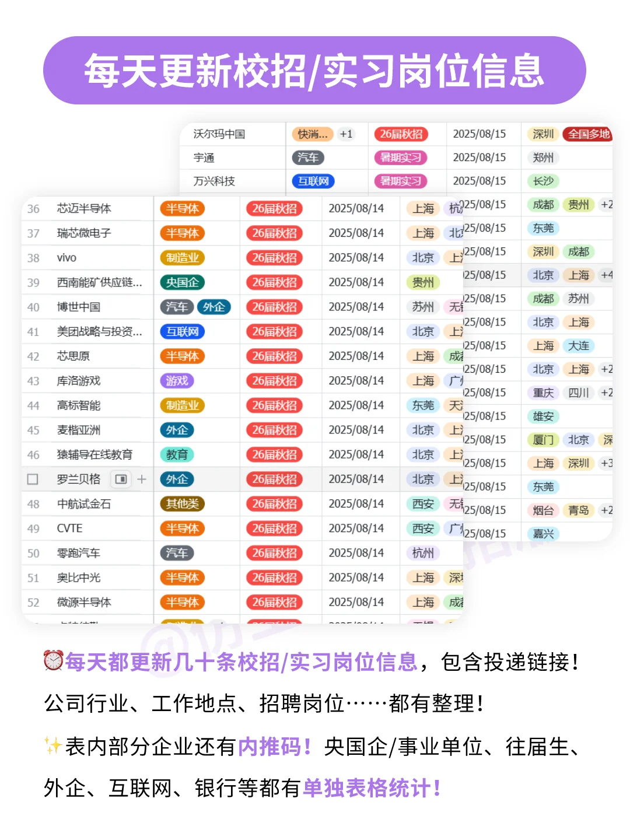Click the 游戏 industry tag for 库洛游戏
The height and width of the screenshot is (840, 630).
pyautogui.click(x=177, y=381)
